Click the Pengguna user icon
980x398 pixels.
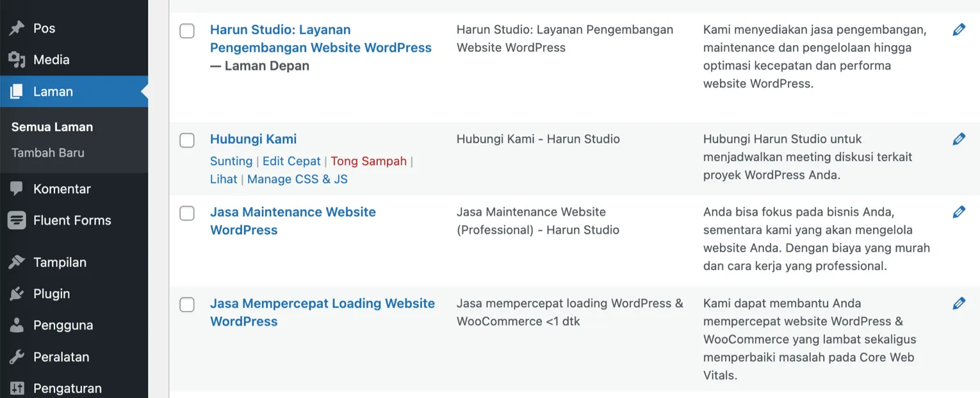[17, 325]
